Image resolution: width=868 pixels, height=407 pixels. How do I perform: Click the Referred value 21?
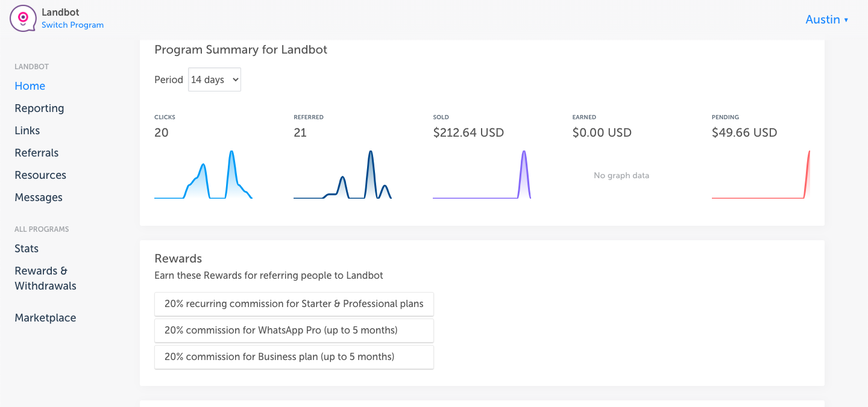tap(300, 132)
